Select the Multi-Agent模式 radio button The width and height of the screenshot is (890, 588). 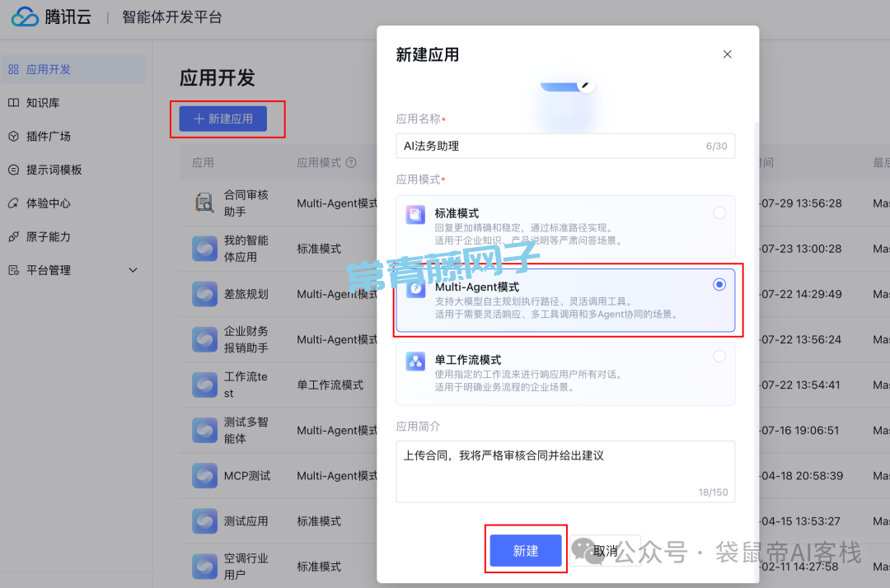coord(719,285)
